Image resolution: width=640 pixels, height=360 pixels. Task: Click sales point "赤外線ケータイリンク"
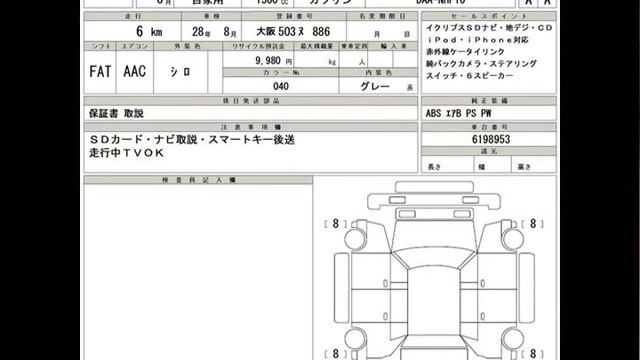[465, 52]
